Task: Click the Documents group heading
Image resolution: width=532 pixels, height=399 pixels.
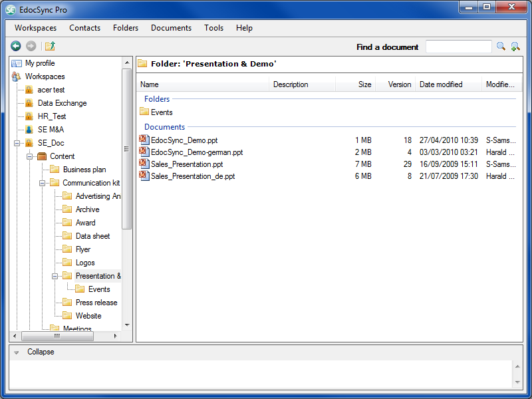Action: tap(164, 127)
